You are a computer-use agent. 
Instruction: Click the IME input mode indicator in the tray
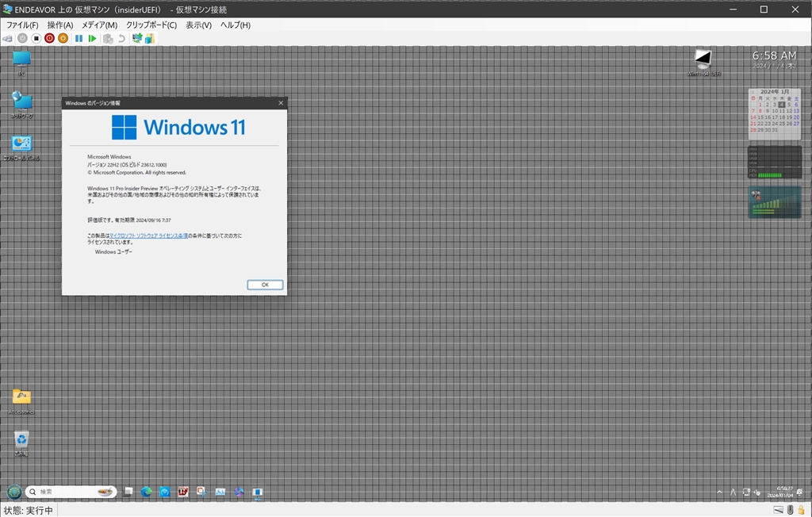click(x=733, y=492)
